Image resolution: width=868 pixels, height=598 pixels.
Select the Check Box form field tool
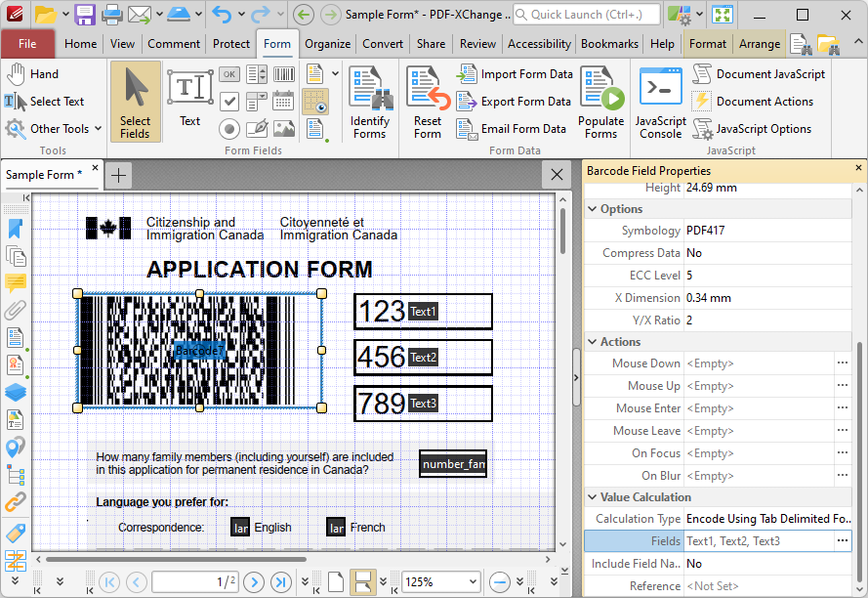coord(229,100)
